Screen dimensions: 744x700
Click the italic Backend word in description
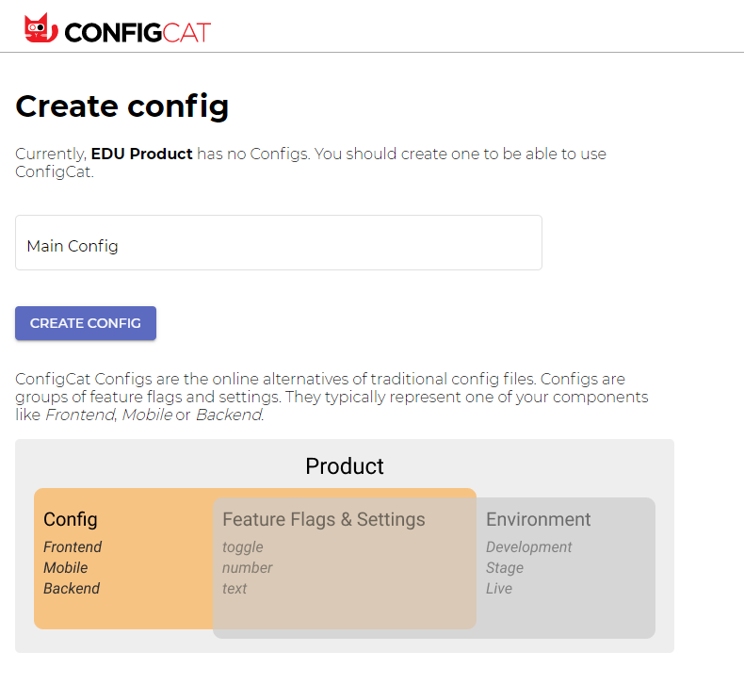(229, 415)
